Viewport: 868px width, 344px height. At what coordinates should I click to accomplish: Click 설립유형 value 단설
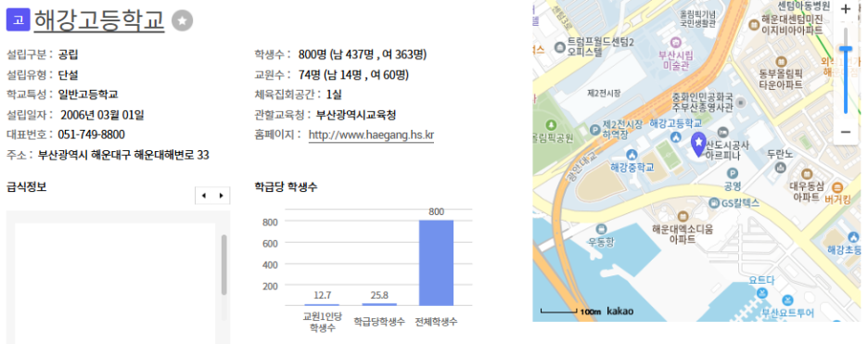pyautogui.click(x=68, y=75)
